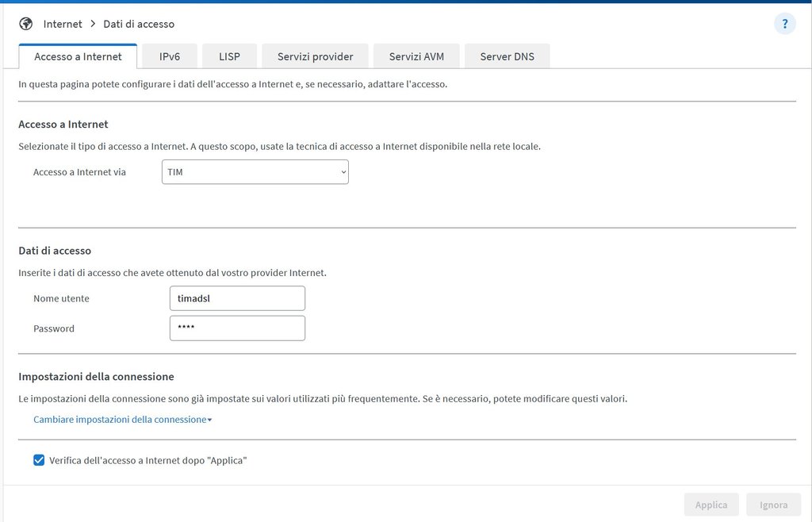Expand 'Cambiare impostazioni della connessione'
812x522 pixels.
coord(122,419)
